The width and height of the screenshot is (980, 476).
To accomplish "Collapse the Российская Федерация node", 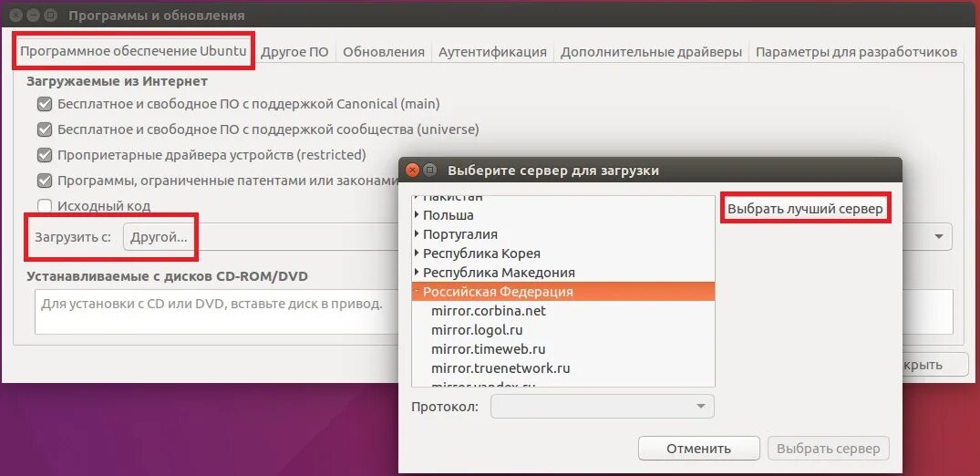I will (x=417, y=292).
